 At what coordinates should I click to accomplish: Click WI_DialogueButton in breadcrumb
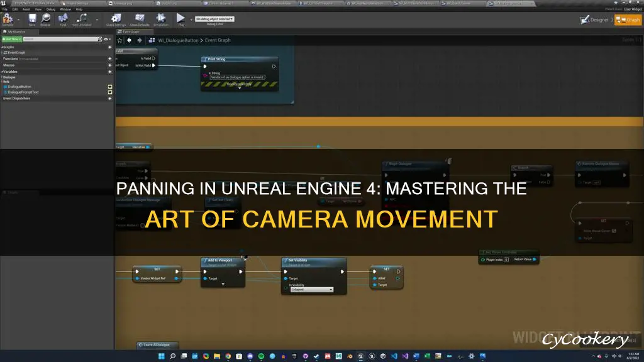pyautogui.click(x=178, y=40)
